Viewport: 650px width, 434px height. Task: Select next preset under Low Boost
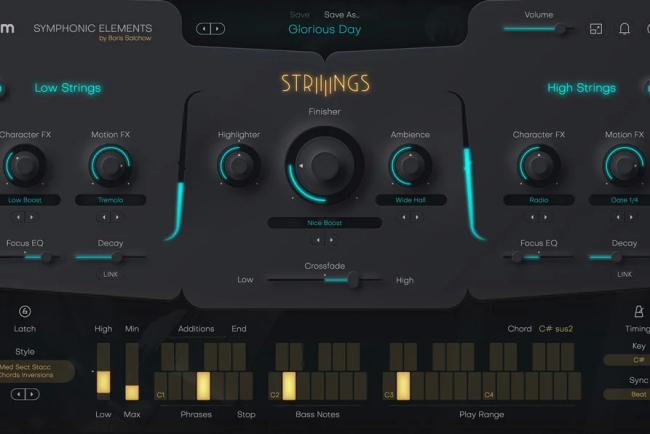[x=32, y=217]
